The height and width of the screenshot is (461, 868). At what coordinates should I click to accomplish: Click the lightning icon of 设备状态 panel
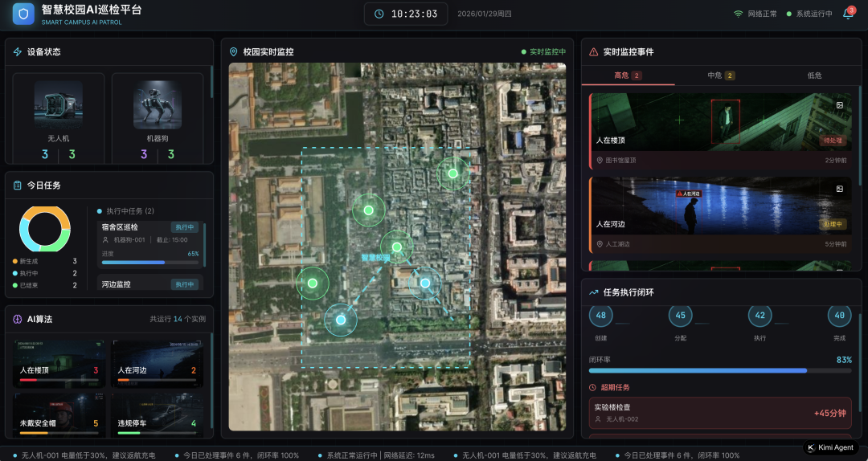tap(17, 52)
